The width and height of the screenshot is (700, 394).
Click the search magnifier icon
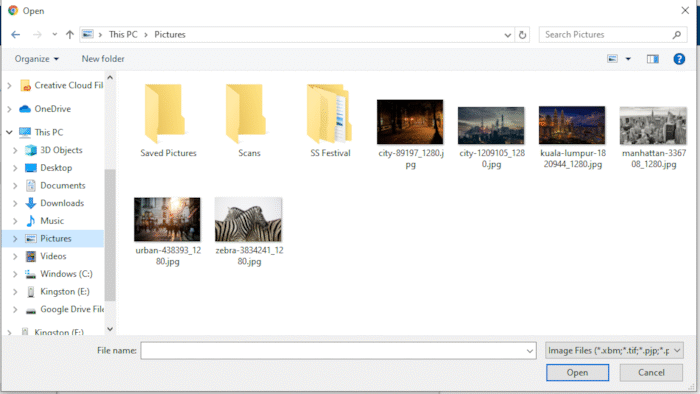pos(677,35)
